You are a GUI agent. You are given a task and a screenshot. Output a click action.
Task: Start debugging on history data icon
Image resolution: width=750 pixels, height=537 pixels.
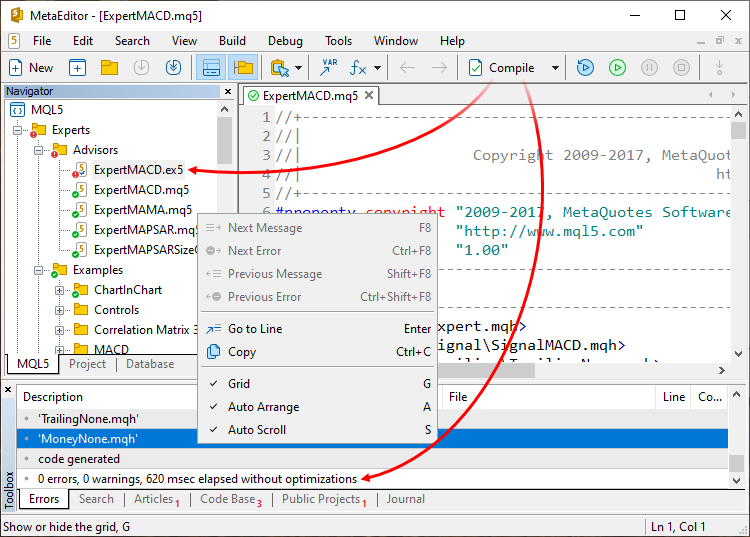pos(585,68)
